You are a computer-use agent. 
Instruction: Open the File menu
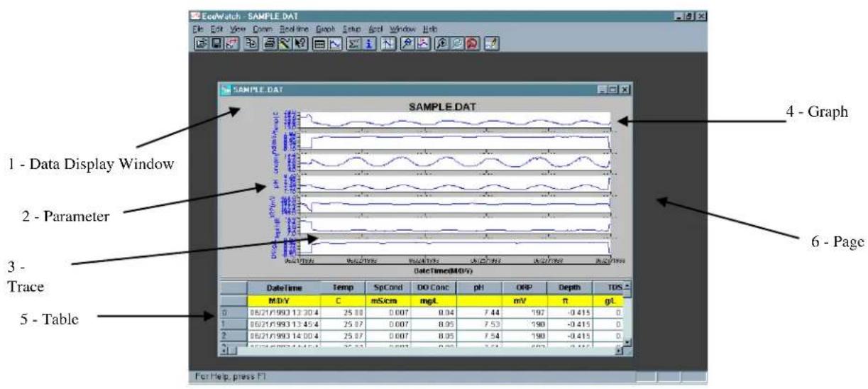198,29
